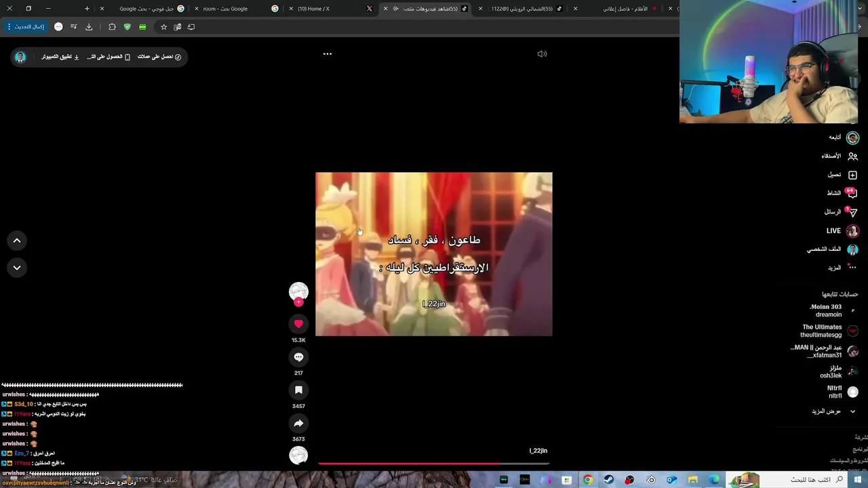Open the Upload (تحميل) sidebar item
Image resolution: width=868 pixels, height=488 pixels.
tap(842, 175)
